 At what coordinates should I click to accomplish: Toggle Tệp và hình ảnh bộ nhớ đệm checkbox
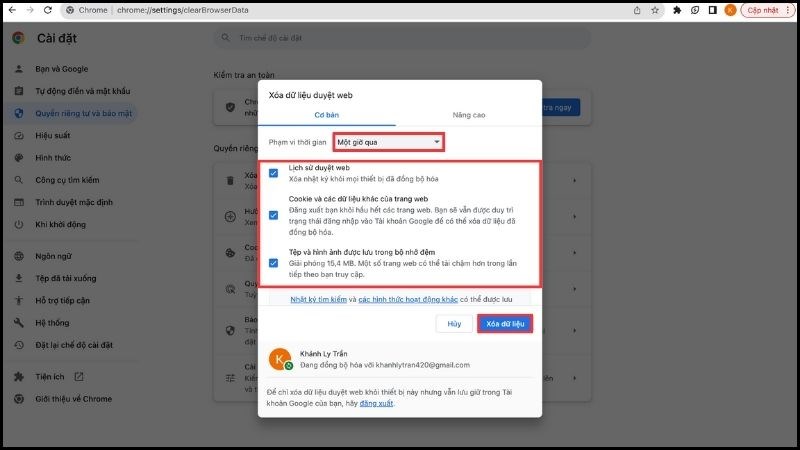point(273,263)
